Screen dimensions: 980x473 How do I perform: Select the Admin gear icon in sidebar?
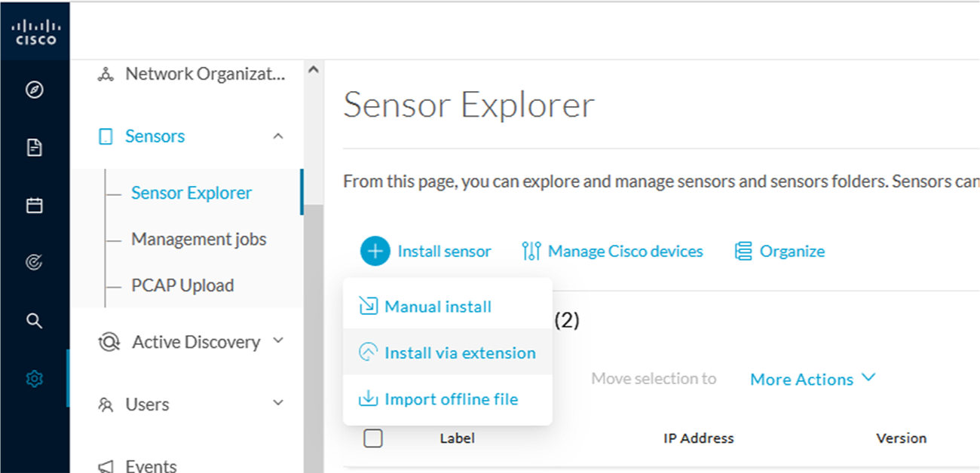(x=35, y=378)
